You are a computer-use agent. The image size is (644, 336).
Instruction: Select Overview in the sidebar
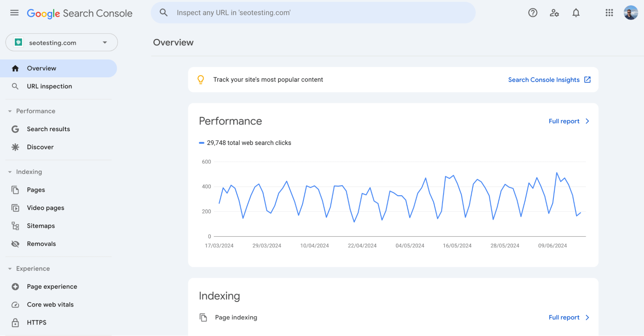58,68
